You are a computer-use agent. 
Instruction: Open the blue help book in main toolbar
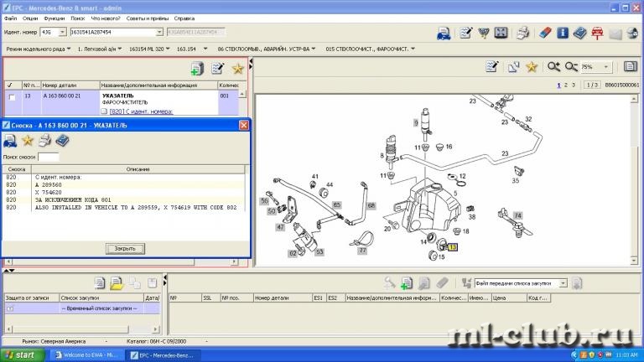(579, 33)
